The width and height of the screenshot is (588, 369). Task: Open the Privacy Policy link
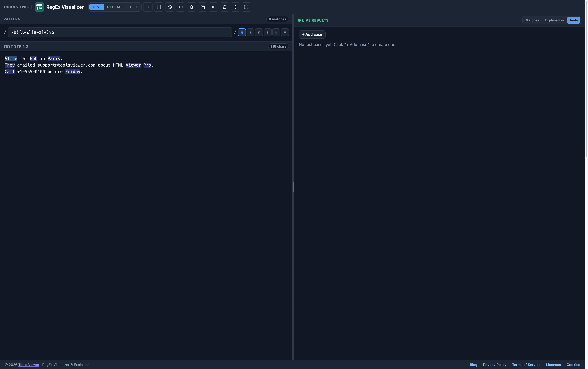click(495, 365)
